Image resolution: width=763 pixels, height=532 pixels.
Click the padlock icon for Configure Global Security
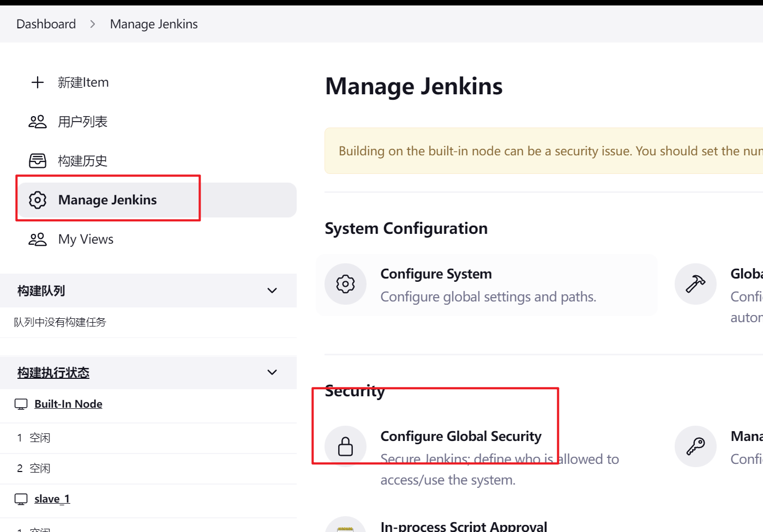coord(345,446)
